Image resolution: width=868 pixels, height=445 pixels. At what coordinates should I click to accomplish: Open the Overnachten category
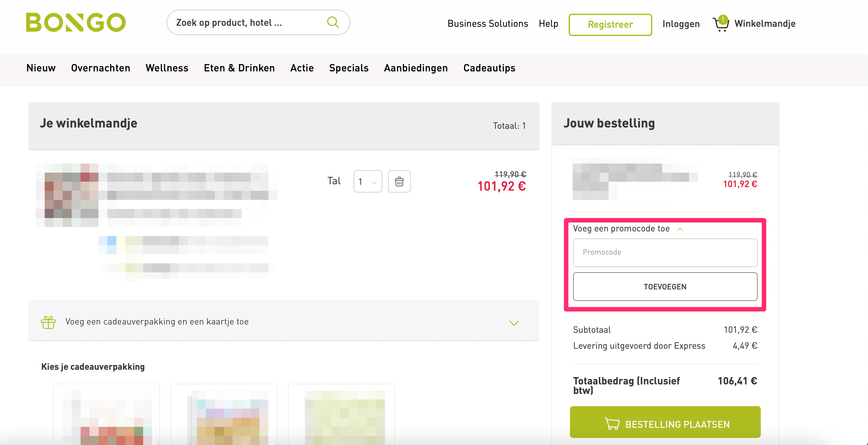(101, 68)
